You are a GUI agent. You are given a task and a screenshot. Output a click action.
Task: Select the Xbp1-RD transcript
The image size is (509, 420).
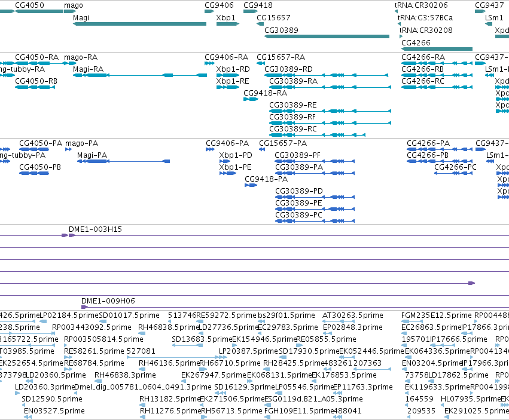pyautogui.click(x=228, y=75)
